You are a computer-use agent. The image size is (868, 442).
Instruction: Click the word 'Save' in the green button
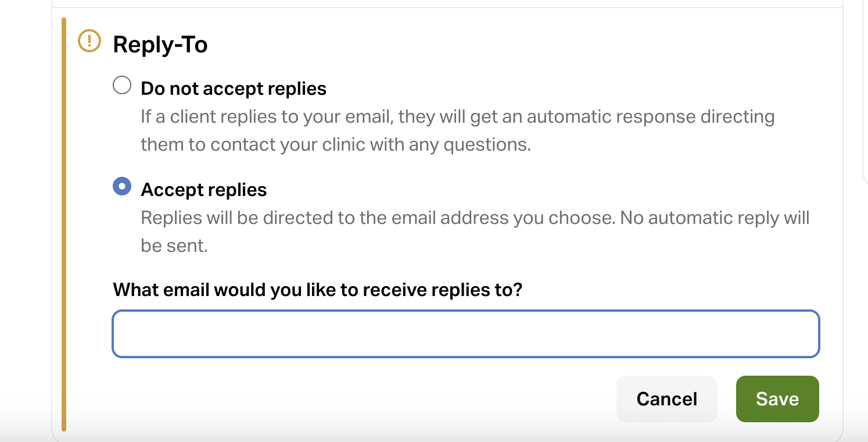pos(777,399)
